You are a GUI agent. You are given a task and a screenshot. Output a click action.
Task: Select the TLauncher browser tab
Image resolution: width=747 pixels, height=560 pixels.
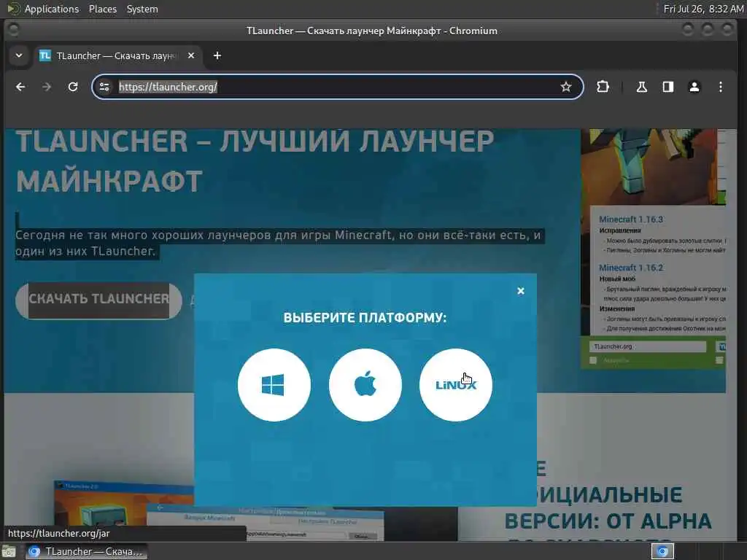118,55
